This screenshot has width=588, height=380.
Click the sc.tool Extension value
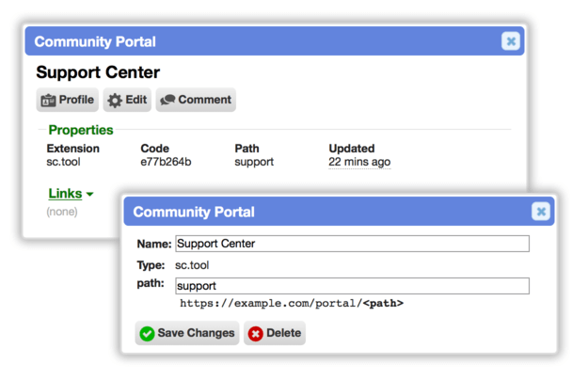pos(63,162)
